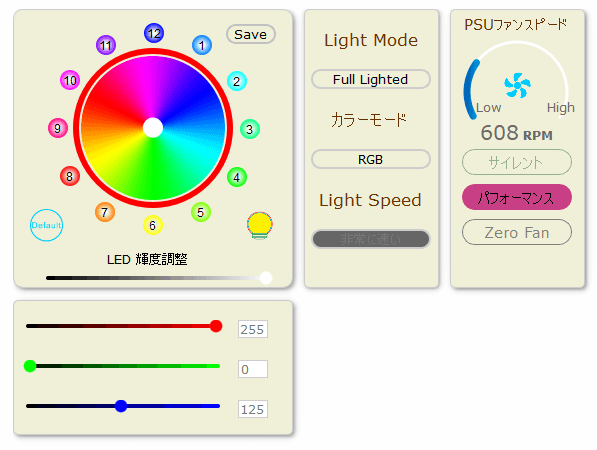Image resolution: width=597 pixels, height=450 pixels.
Task: Select LED preset color 11
Action: click(106, 45)
